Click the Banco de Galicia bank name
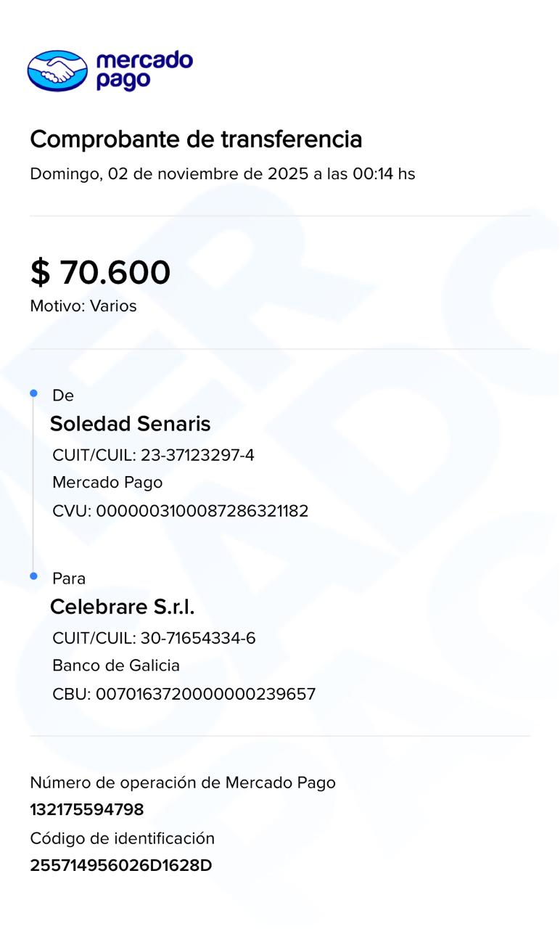This screenshot has width=560, height=929. pos(116,666)
